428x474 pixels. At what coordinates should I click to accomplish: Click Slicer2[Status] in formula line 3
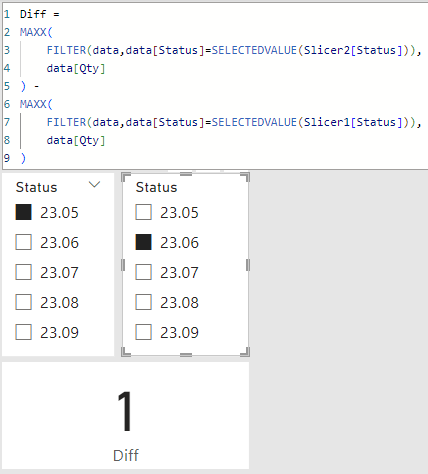tap(353, 50)
